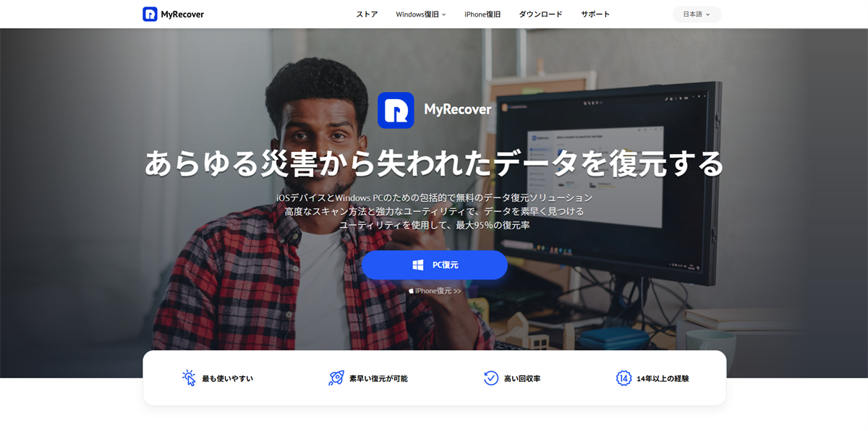Viewport: 868px width, 431px height.
Task: Click the large MyRecover hero logo icon
Action: 396,110
